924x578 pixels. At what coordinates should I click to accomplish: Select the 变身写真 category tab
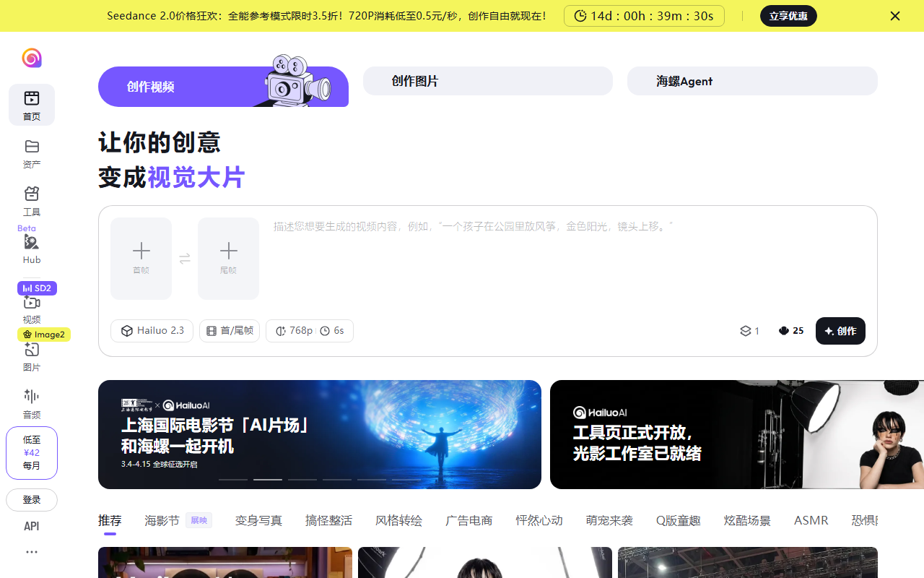pos(258,520)
